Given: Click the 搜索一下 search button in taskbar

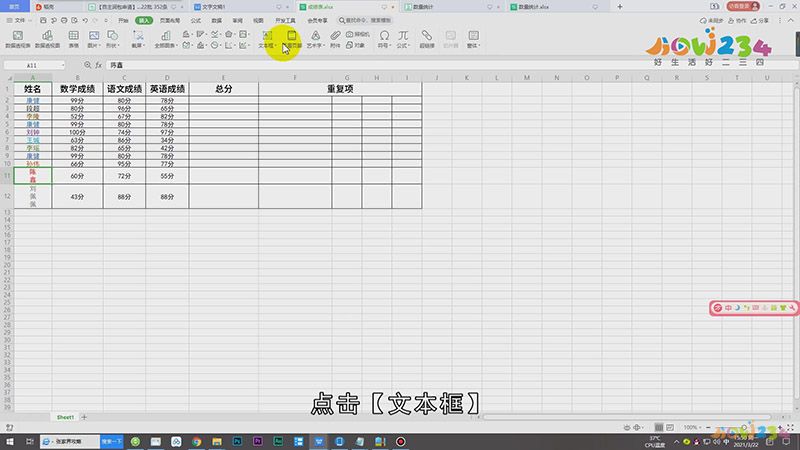Looking at the screenshot, I should pos(111,441).
